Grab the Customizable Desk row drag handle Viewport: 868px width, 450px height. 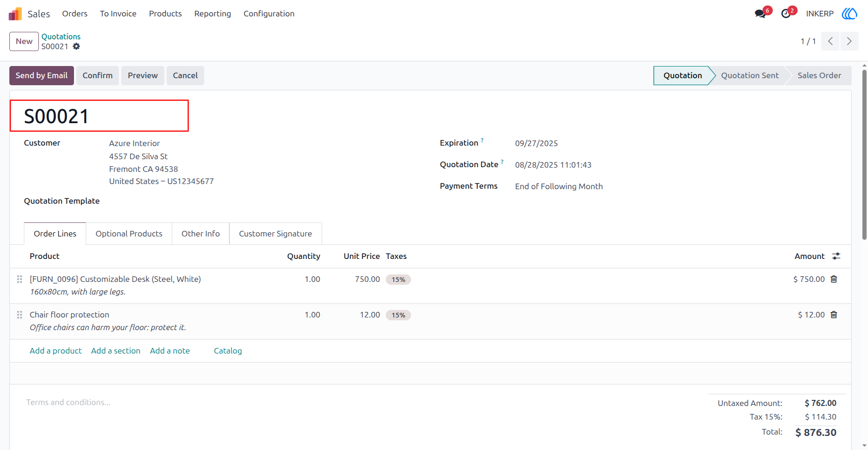click(x=20, y=279)
